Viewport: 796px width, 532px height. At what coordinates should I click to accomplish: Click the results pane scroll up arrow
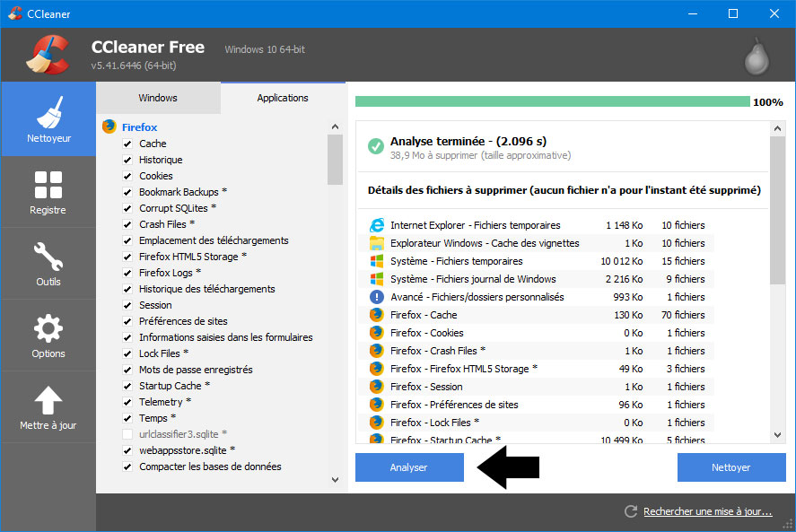pos(777,128)
